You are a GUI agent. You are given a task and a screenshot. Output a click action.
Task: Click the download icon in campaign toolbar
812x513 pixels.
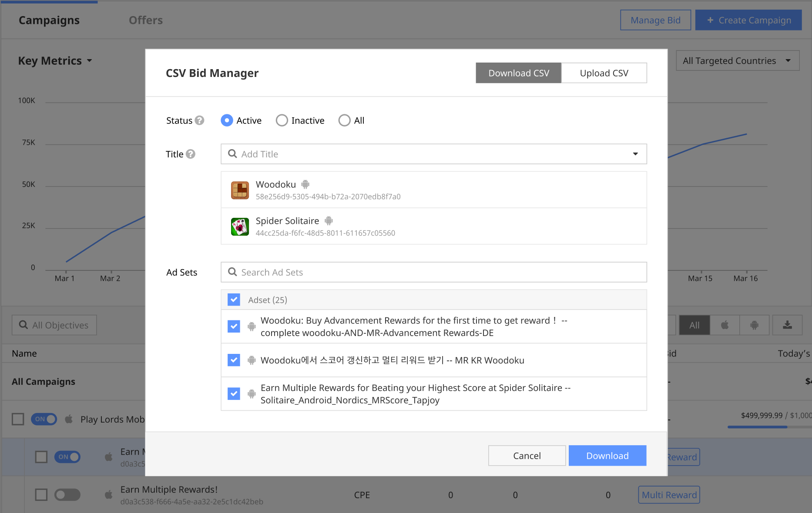tap(787, 325)
